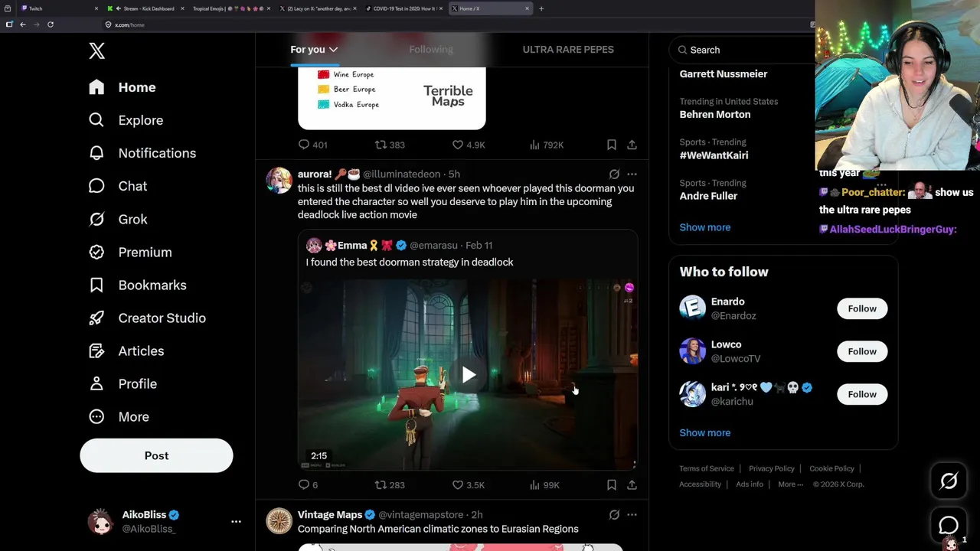Ask Grok about aurora's post
Viewport: 980px width, 551px height.
coord(614,174)
